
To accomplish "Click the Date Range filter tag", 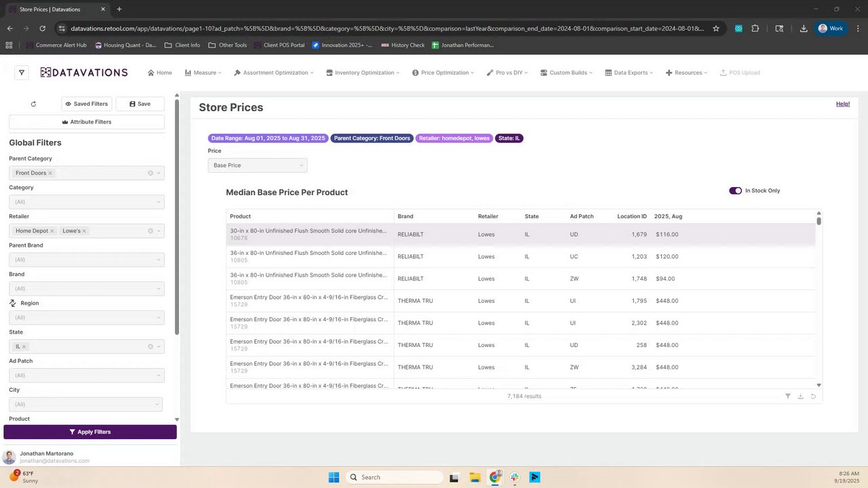I will click(269, 138).
